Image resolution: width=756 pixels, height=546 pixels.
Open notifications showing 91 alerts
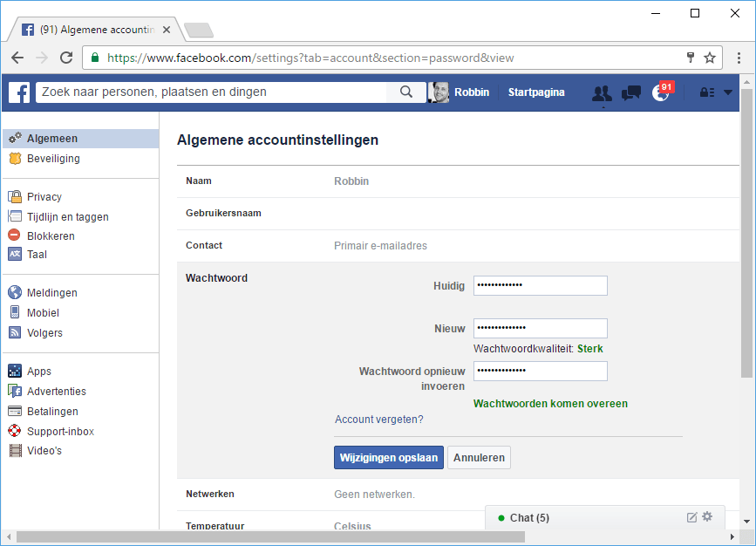(660, 92)
